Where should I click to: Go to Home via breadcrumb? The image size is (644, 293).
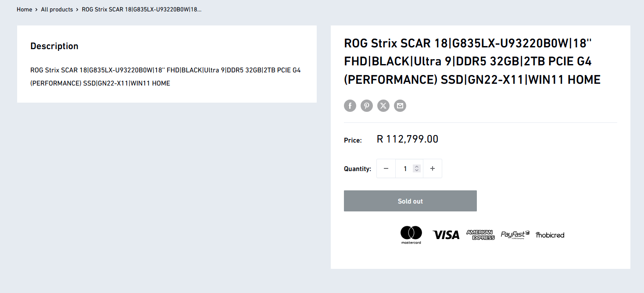click(x=25, y=9)
